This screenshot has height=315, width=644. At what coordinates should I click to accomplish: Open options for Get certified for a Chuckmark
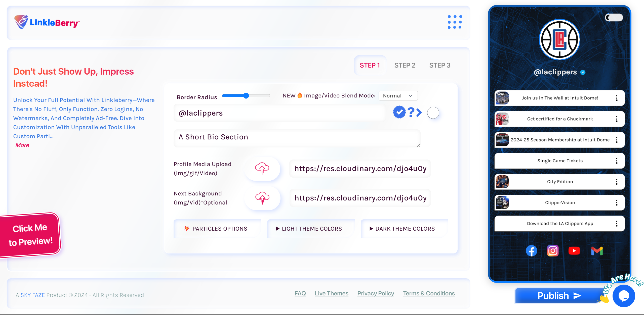pos(617,119)
